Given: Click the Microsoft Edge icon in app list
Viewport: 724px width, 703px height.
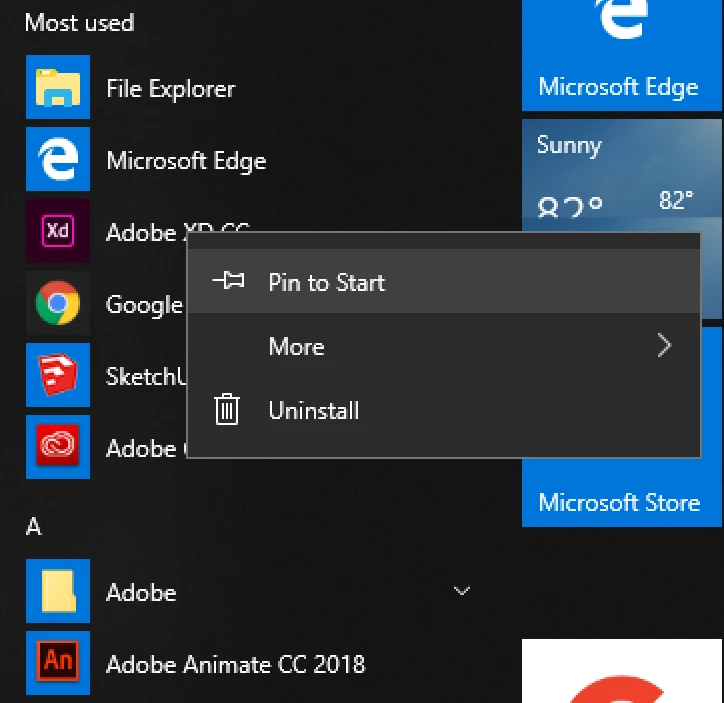Looking at the screenshot, I should click(58, 159).
